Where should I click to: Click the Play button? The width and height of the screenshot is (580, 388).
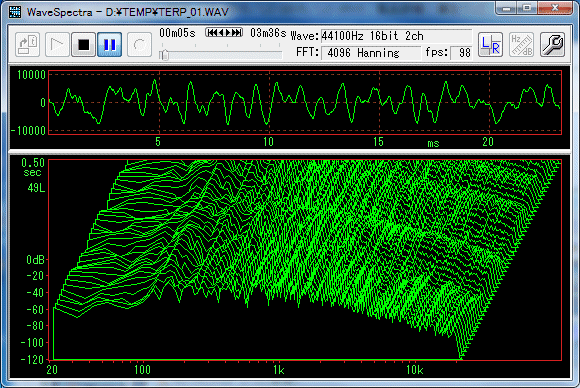pyautogui.click(x=57, y=45)
